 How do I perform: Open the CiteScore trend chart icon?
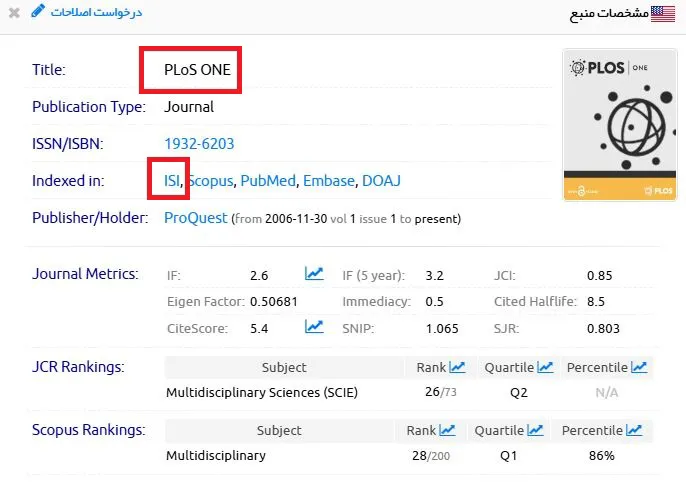pyautogui.click(x=314, y=327)
